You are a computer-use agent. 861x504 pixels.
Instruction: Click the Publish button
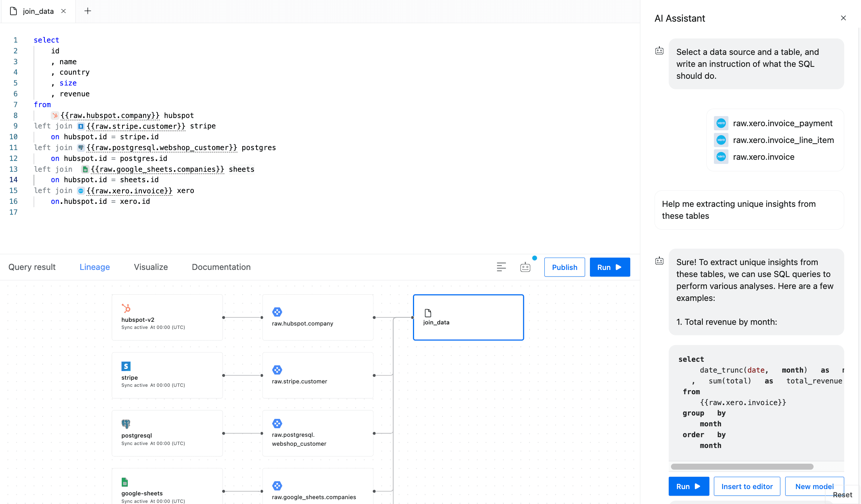565,267
